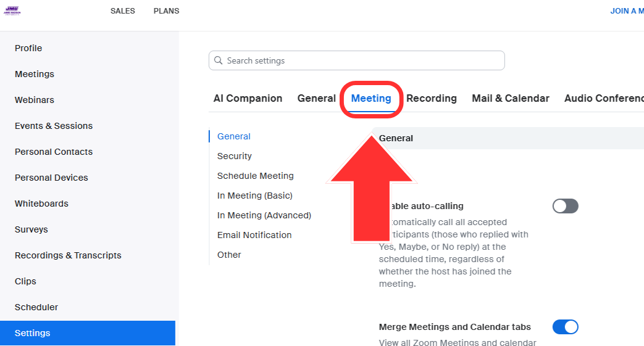Click the Merge Meetings and Calendar tabs label
The image size is (644, 346).
tap(454, 327)
